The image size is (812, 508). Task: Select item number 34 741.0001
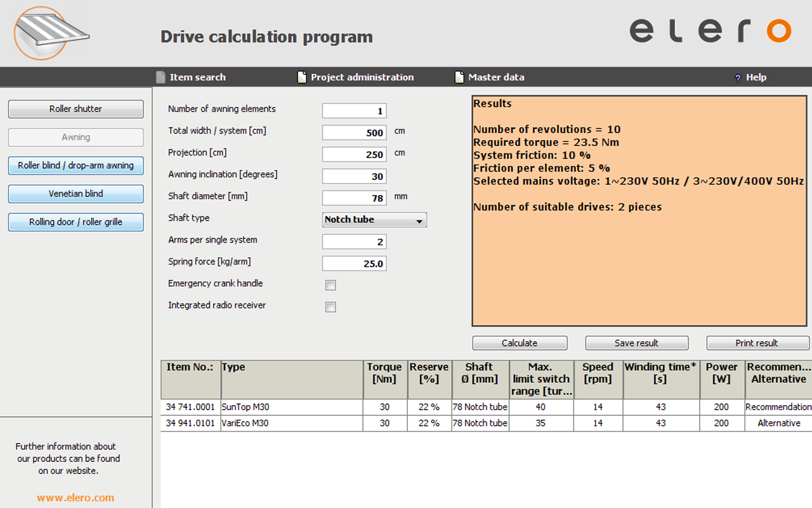190,407
